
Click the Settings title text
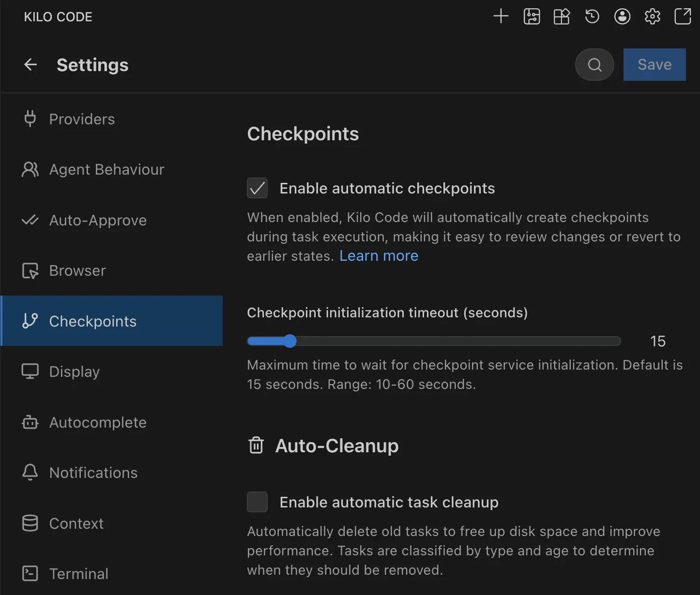click(x=92, y=65)
